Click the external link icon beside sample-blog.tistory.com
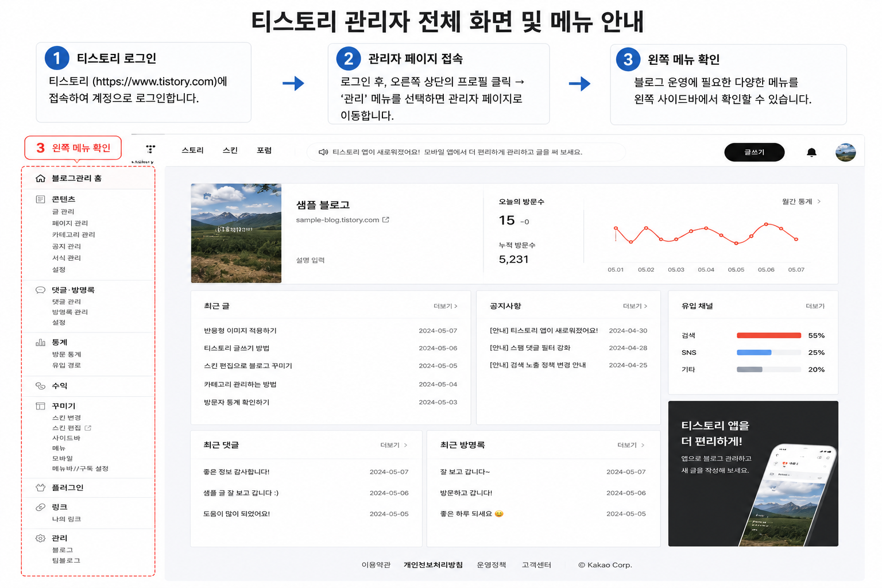This screenshot has height=588, width=882. point(386,220)
